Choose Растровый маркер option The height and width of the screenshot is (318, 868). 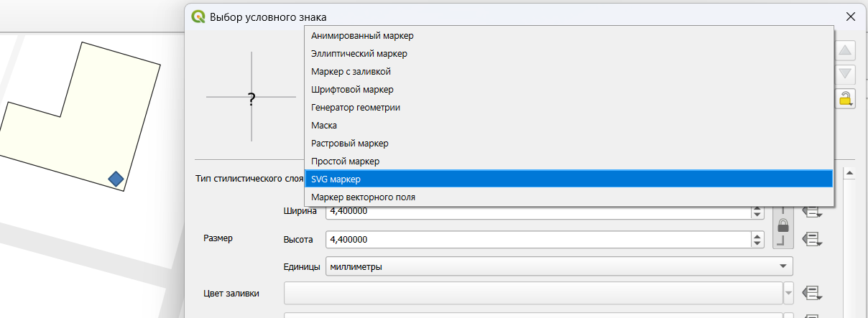coord(568,143)
